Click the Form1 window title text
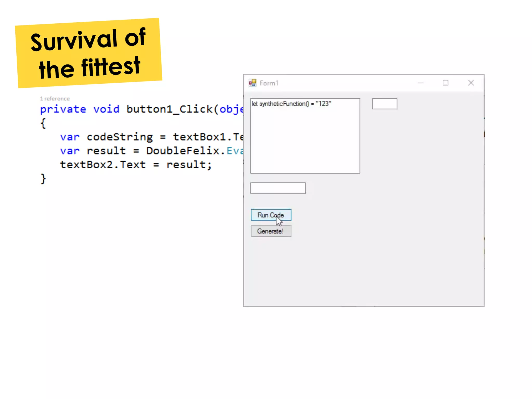The width and height of the screenshot is (532, 399). [x=269, y=83]
